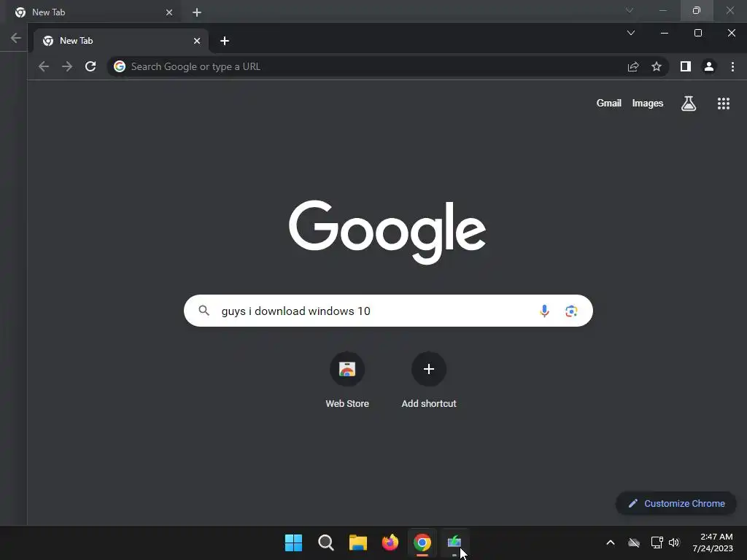The height and width of the screenshot is (560, 747).
Task: Bookmark this tab with star icon
Action: tap(657, 66)
